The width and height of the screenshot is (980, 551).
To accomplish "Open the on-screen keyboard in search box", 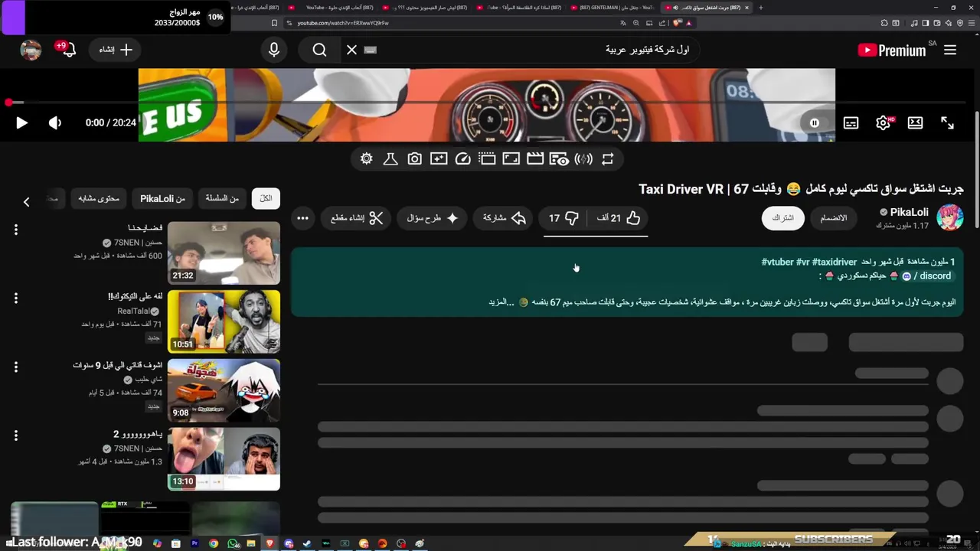I will click(x=371, y=50).
